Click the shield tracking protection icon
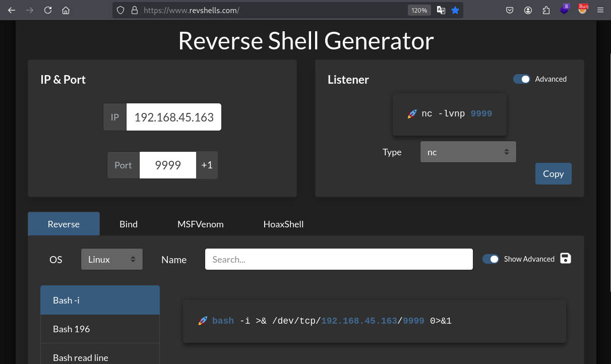Viewport: 611px width, 364px height. [120, 10]
